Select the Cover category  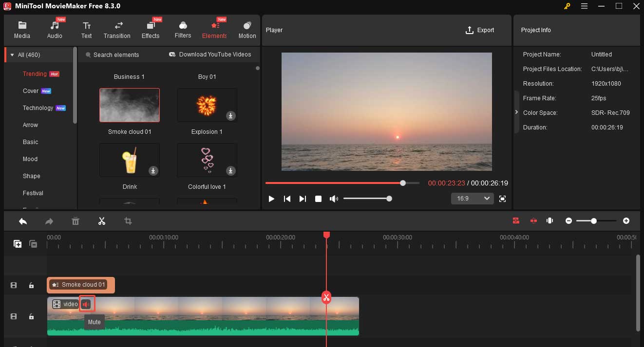pos(31,91)
